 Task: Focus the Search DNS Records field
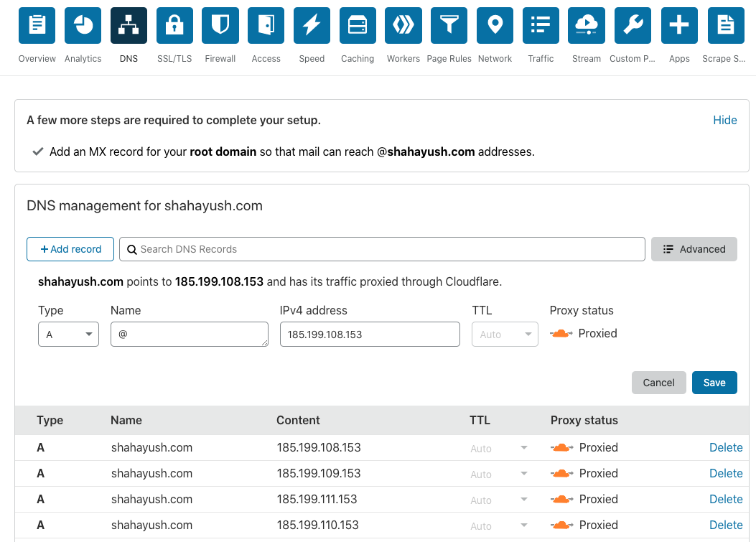382,249
